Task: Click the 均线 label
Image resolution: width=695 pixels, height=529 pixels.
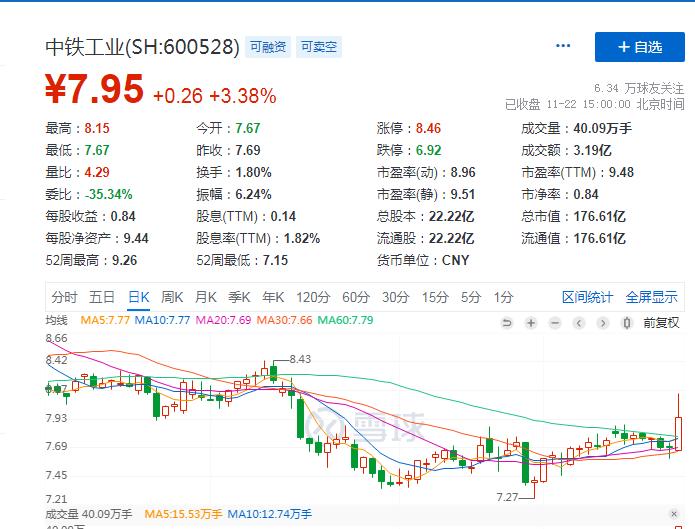Action: 56,320
